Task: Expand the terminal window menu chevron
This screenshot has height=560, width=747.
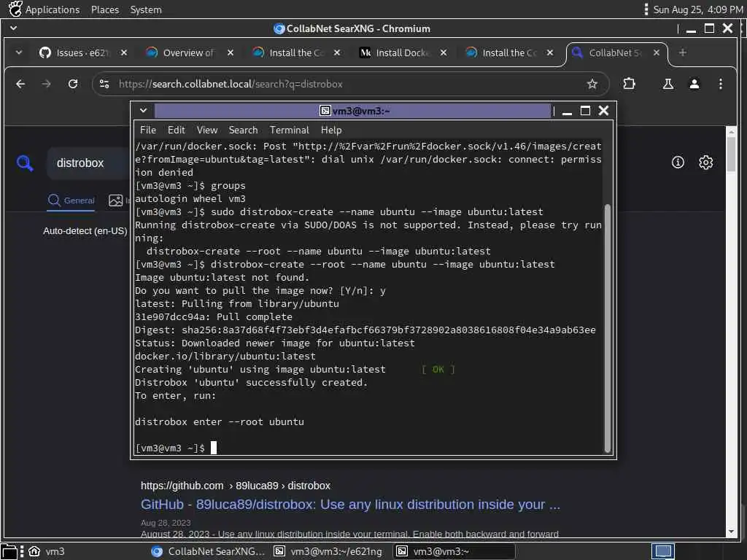Action: (143, 111)
